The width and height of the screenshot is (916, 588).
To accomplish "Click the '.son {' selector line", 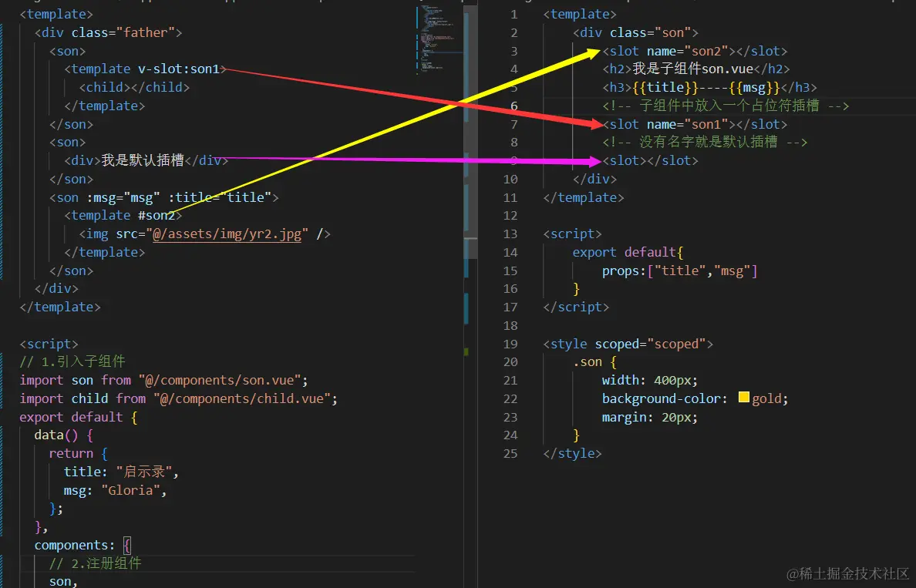I will click(x=594, y=362).
